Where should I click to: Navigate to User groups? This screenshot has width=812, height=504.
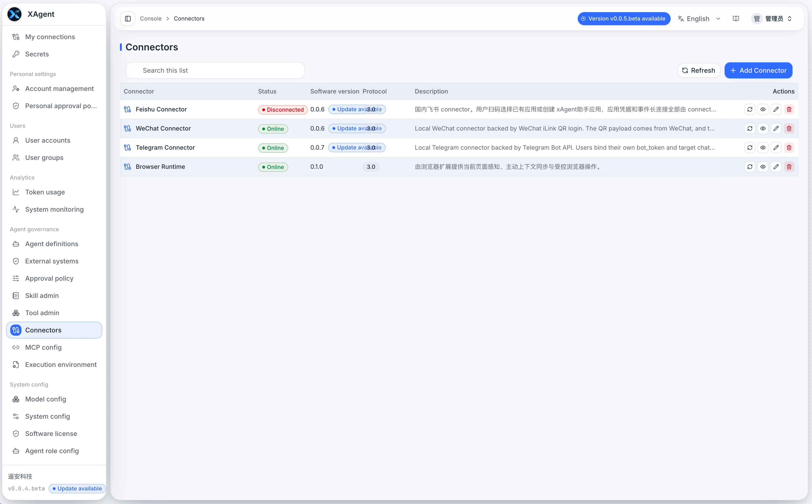(x=54, y=158)
